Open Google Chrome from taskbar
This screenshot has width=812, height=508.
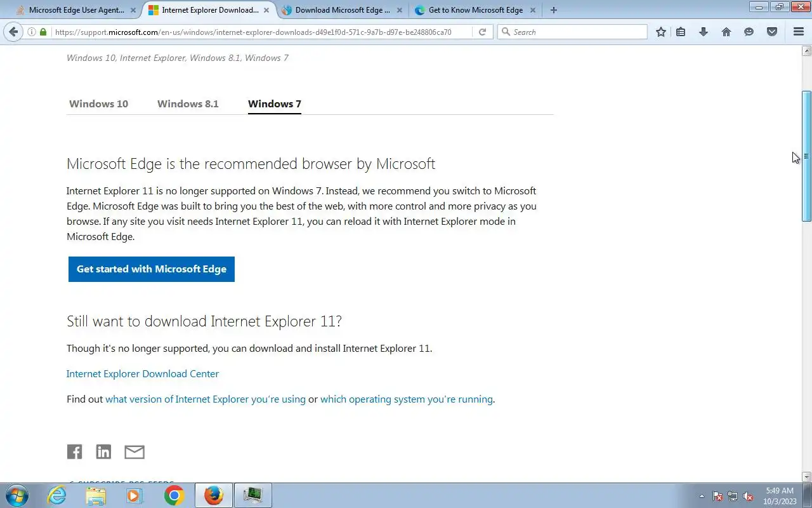(174, 495)
